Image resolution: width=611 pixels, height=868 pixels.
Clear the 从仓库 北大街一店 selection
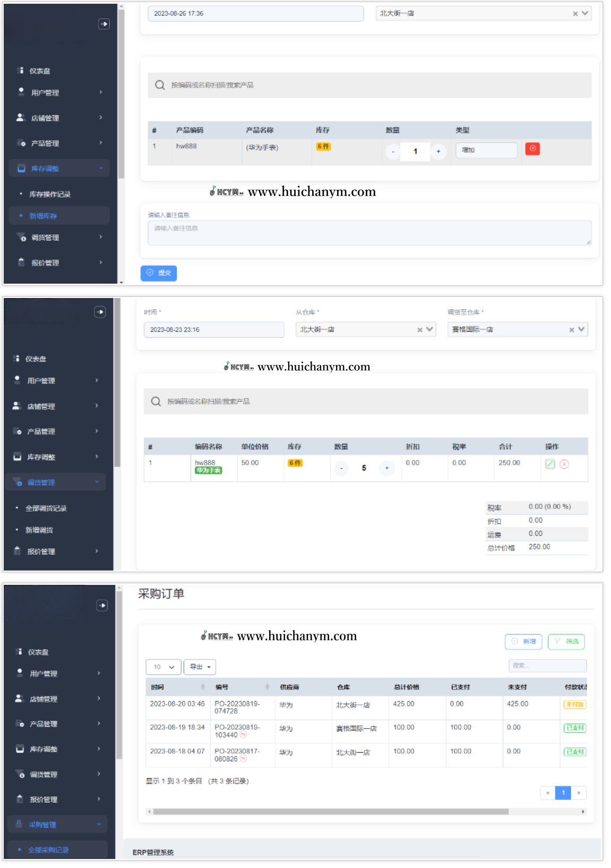click(419, 330)
